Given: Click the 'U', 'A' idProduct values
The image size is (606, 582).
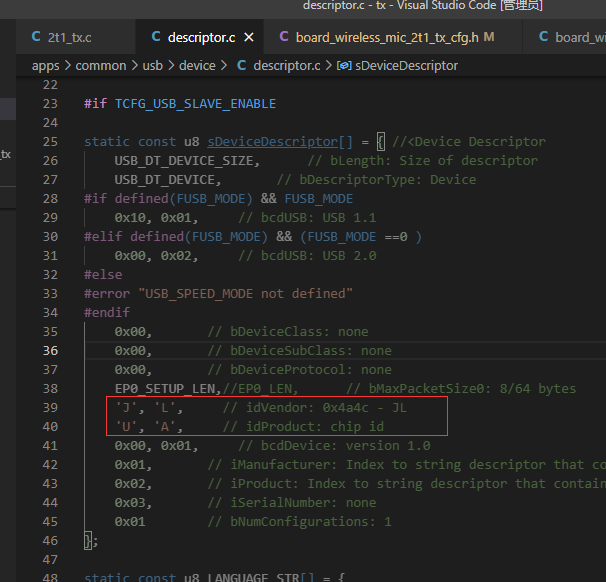Looking at the screenshot, I should pyautogui.click(x=149, y=427).
